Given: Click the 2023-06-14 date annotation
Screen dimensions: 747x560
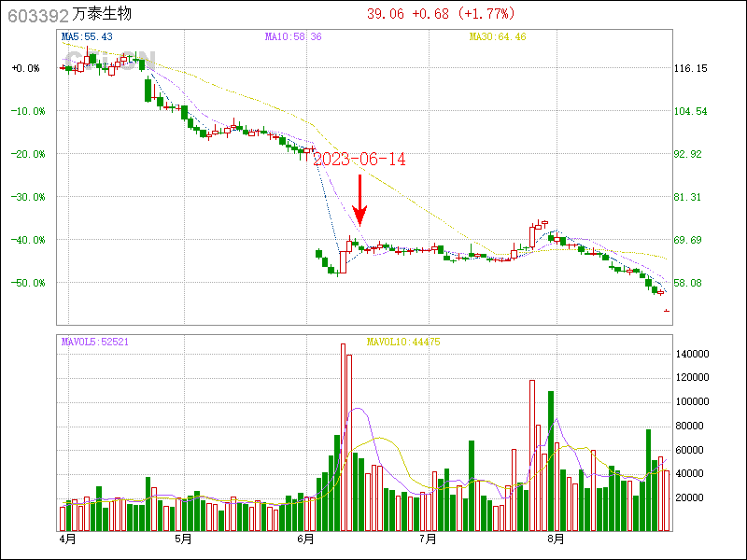Looking at the screenshot, I should tap(359, 160).
